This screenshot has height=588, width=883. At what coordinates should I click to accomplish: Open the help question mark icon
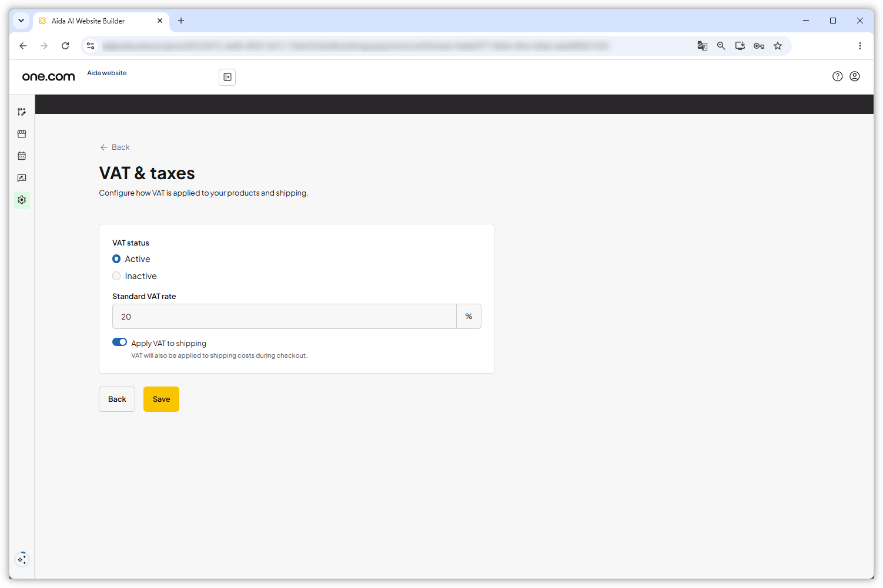tap(838, 76)
